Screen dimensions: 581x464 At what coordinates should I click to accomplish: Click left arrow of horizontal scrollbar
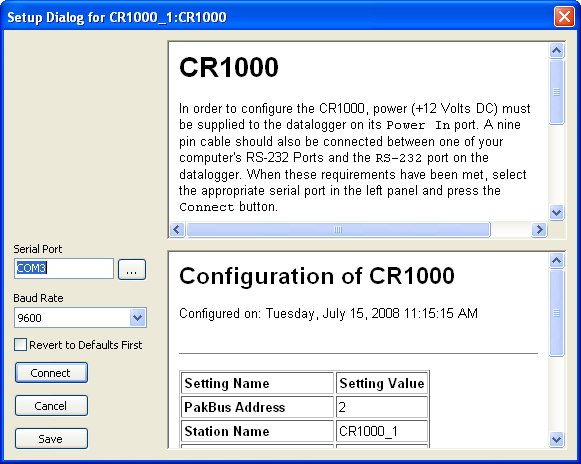(177, 229)
